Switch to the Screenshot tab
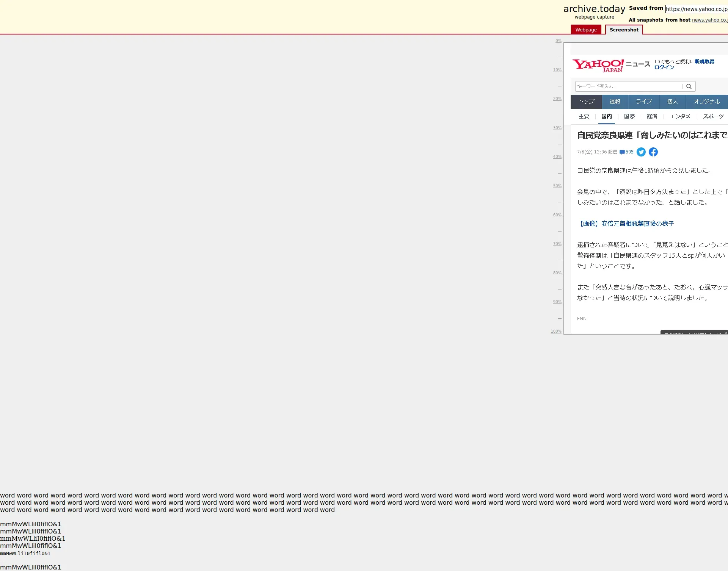728x571 pixels. pos(624,30)
